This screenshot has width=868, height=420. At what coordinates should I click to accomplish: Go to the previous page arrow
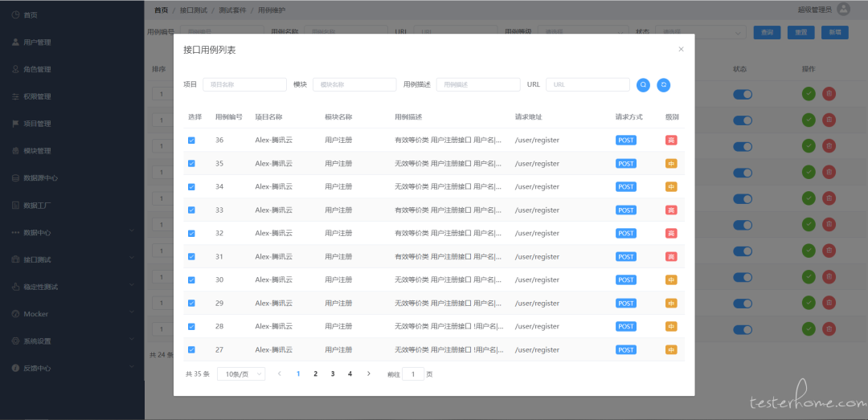[280, 373]
